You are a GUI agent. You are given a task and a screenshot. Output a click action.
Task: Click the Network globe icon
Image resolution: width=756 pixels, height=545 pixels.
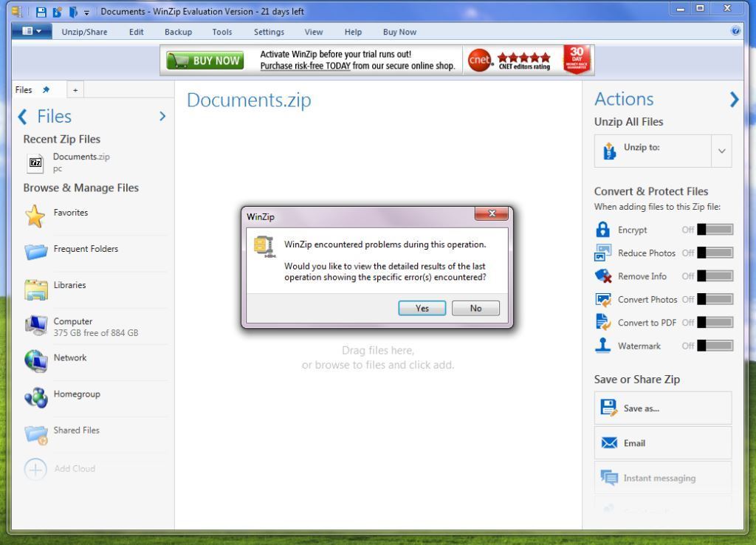[x=36, y=361]
